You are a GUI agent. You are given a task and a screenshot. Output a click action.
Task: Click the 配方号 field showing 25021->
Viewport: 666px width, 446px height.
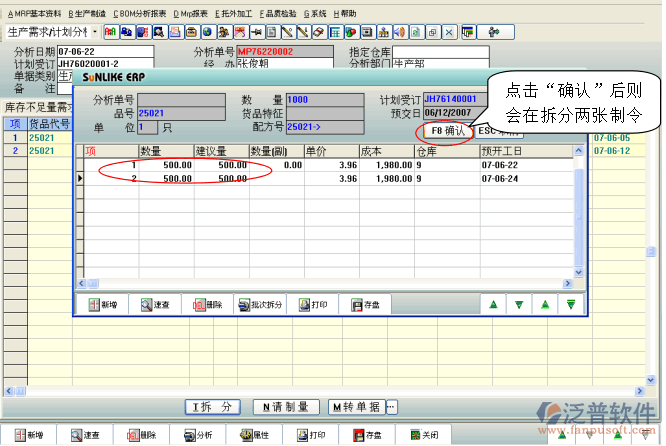[x=322, y=127]
